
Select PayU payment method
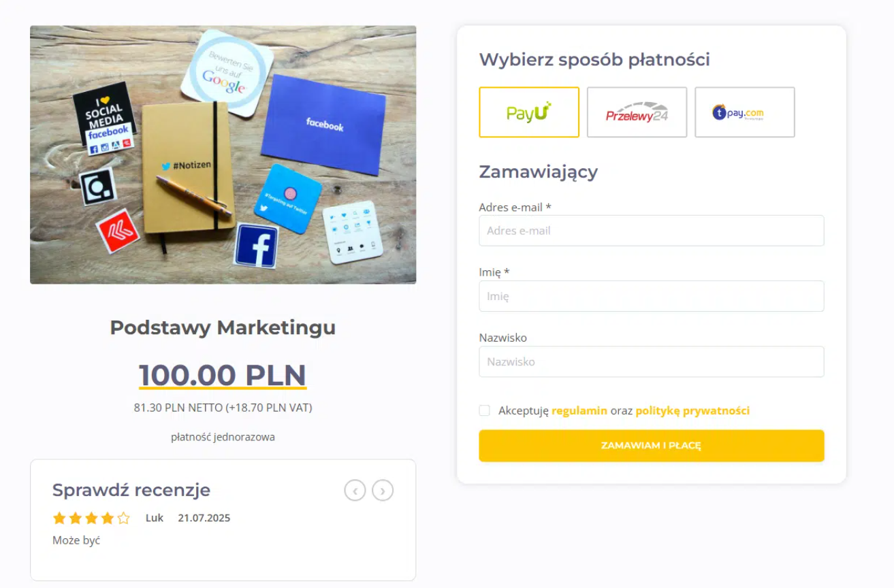[529, 112]
